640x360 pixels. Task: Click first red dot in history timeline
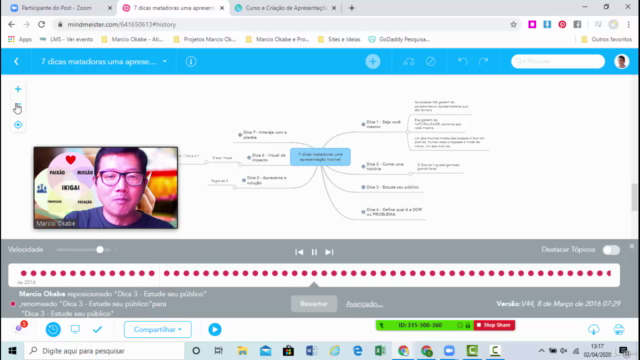click(24, 273)
